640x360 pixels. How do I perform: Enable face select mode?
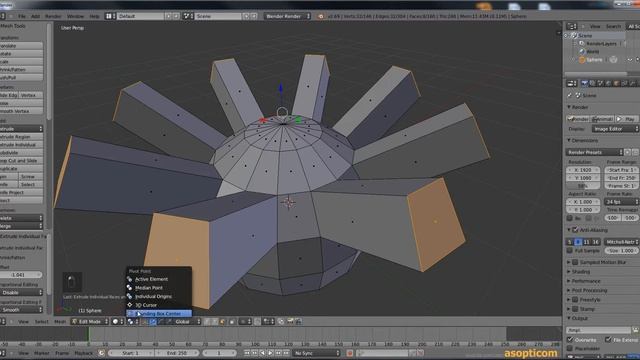tap(222, 322)
